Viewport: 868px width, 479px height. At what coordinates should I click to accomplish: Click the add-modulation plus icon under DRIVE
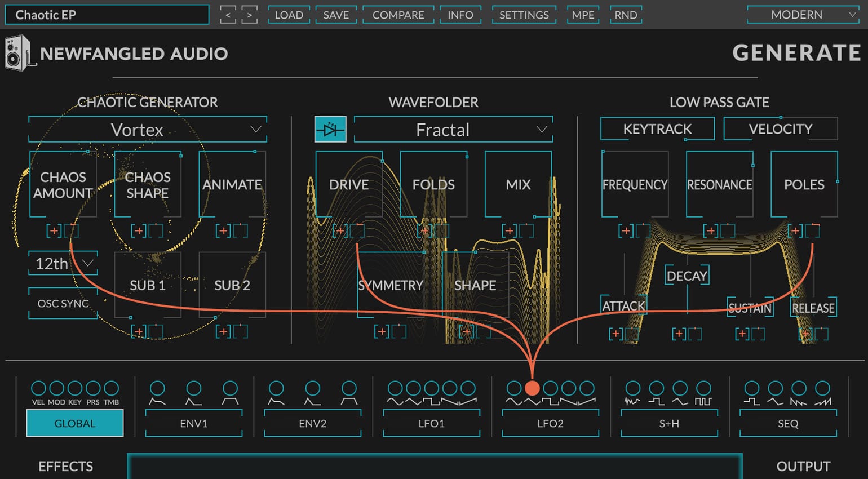pos(340,230)
